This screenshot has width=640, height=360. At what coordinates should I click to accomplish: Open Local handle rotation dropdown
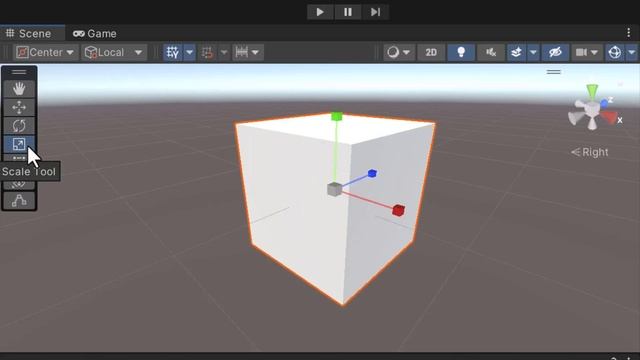[114, 52]
